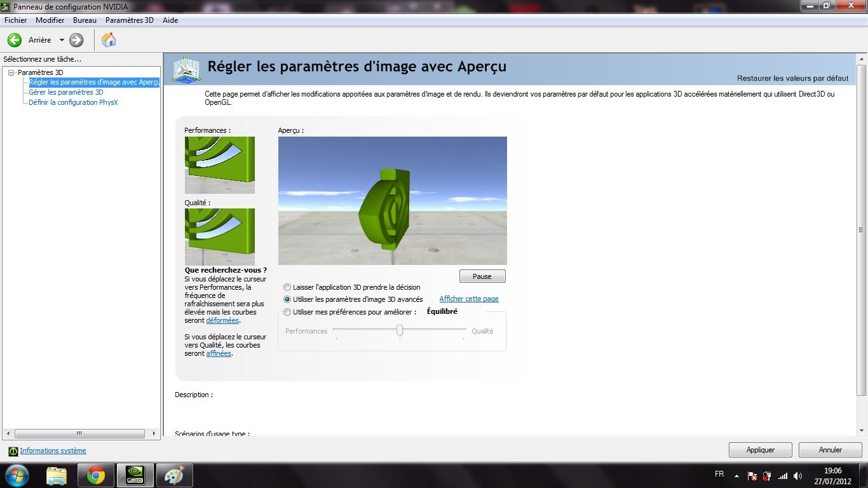
Task: Open the Paint taskbar icon
Action: (174, 475)
